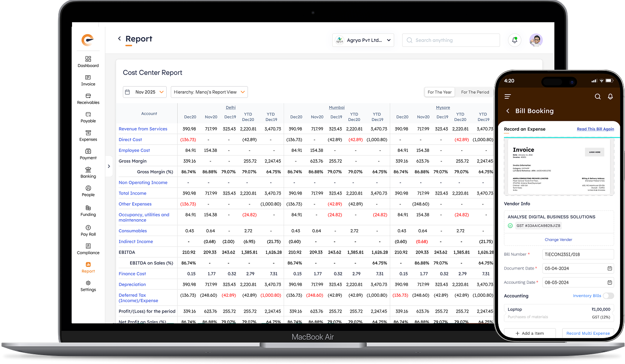The height and width of the screenshot is (364, 625).
Task: Open the Compliance section icon
Action: pyautogui.click(x=88, y=246)
